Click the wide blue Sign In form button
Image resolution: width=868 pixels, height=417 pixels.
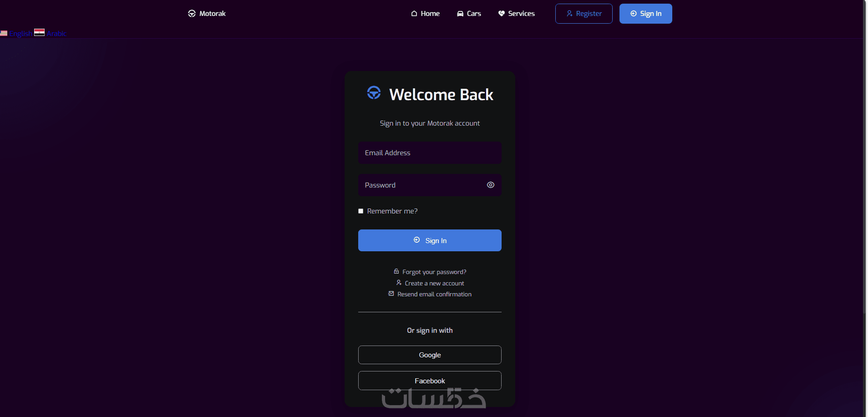click(430, 240)
